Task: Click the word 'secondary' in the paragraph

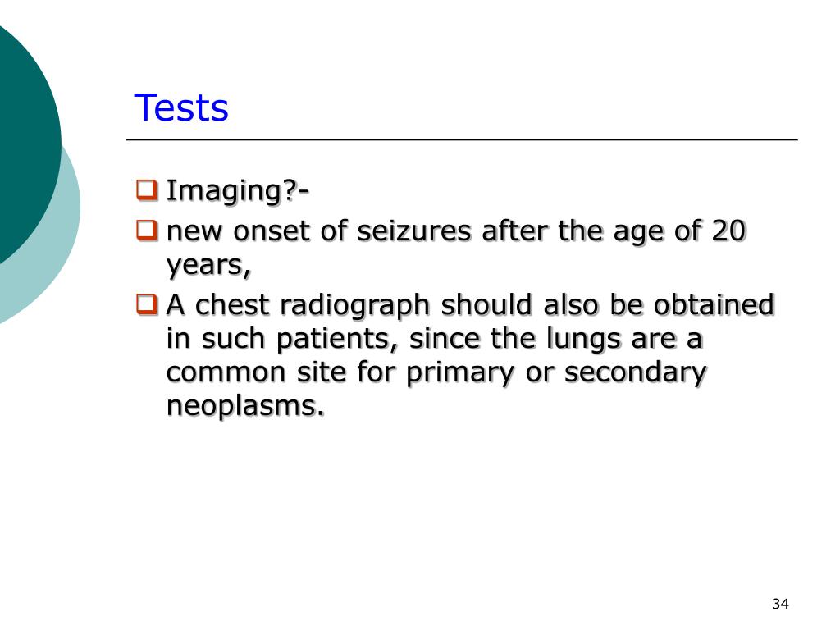Action: coord(636,373)
